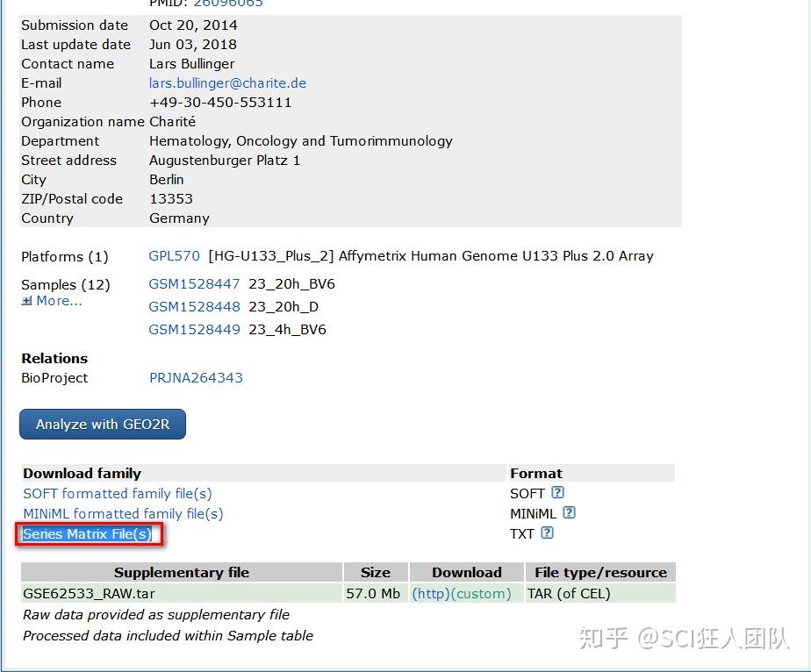View sample GSM1528448
Viewport: 811px width, 672px height.
tap(194, 307)
